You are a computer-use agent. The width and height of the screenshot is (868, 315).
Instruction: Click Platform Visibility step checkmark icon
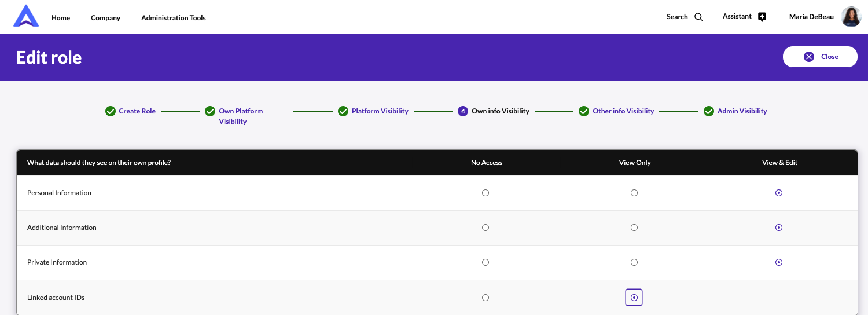343,111
